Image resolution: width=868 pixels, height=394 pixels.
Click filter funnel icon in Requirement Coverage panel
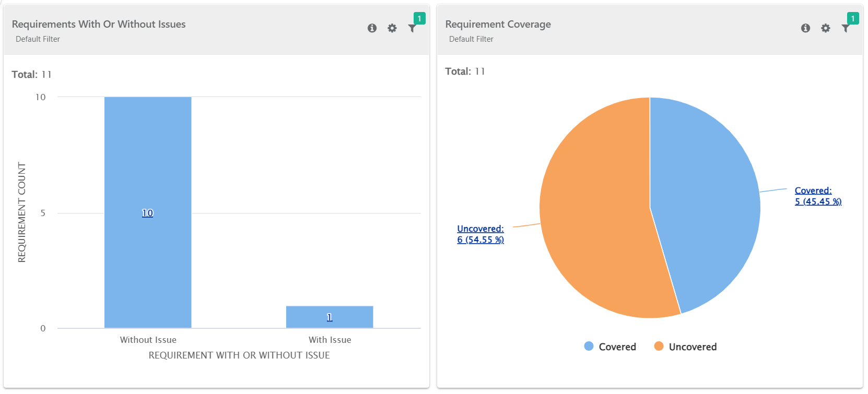(x=846, y=28)
